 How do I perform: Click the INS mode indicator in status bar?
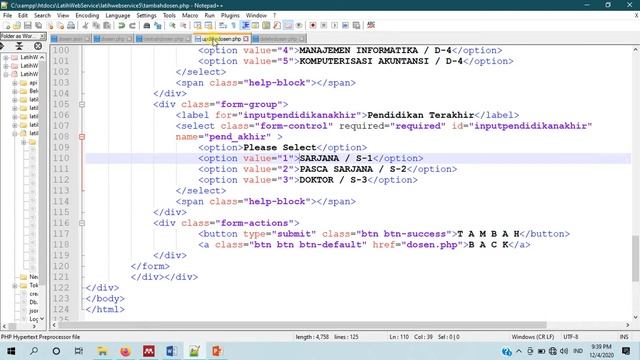pos(624,337)
